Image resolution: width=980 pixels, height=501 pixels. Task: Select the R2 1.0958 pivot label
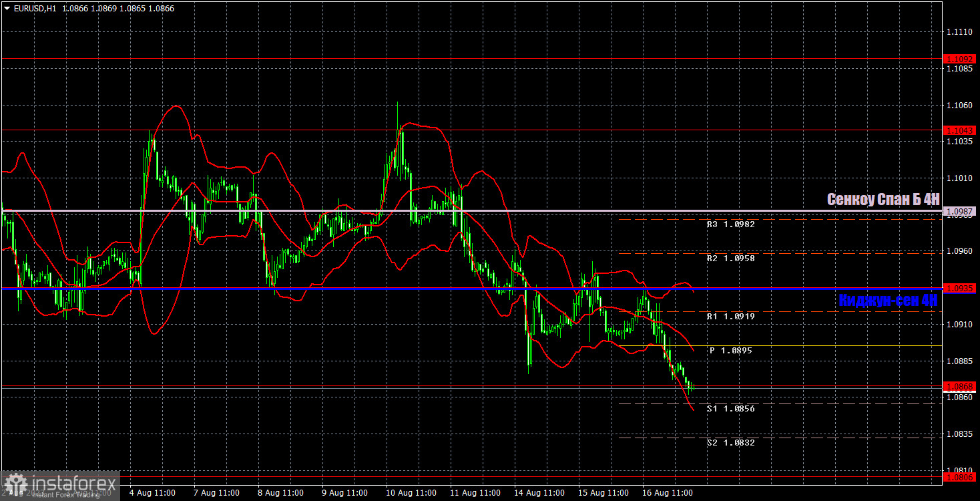click(731, 258)
